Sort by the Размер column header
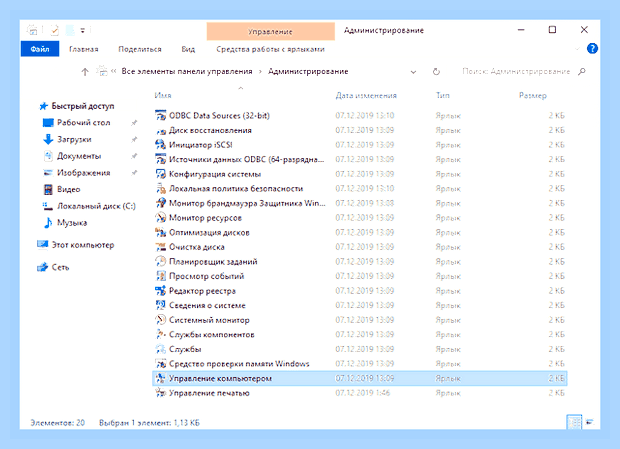Viewport: 620px width, 449px height. 533,95
